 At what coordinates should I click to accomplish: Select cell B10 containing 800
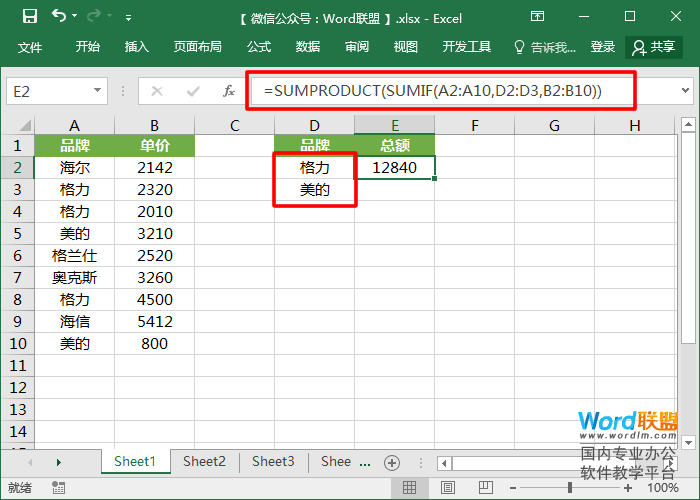pyautogui.click(x=154, y=344)
